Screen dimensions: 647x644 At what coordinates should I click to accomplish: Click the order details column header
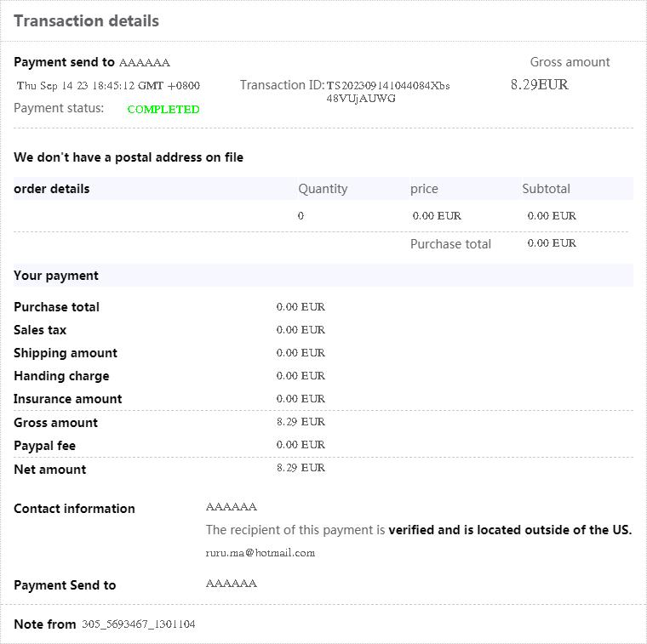tap(52, 189)
